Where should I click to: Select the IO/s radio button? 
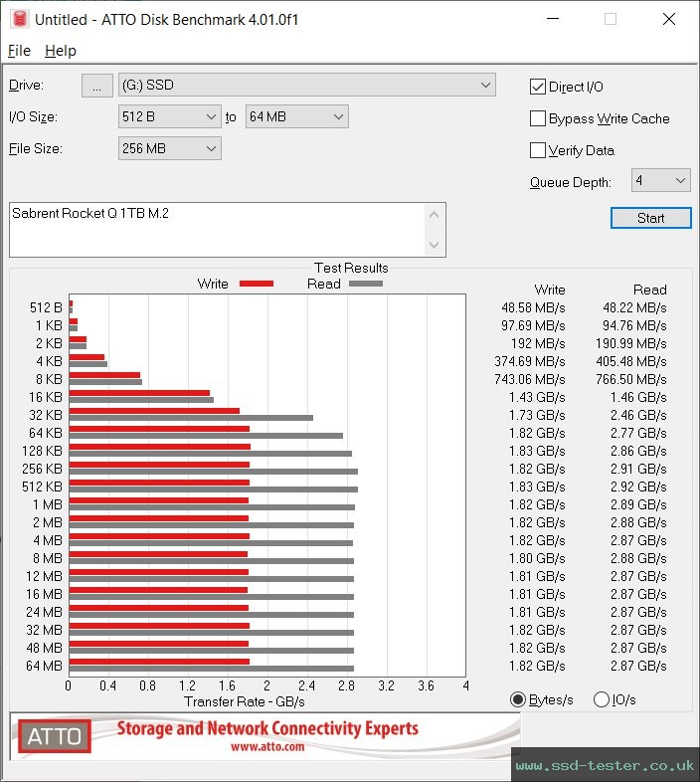(x=602, y=699)
